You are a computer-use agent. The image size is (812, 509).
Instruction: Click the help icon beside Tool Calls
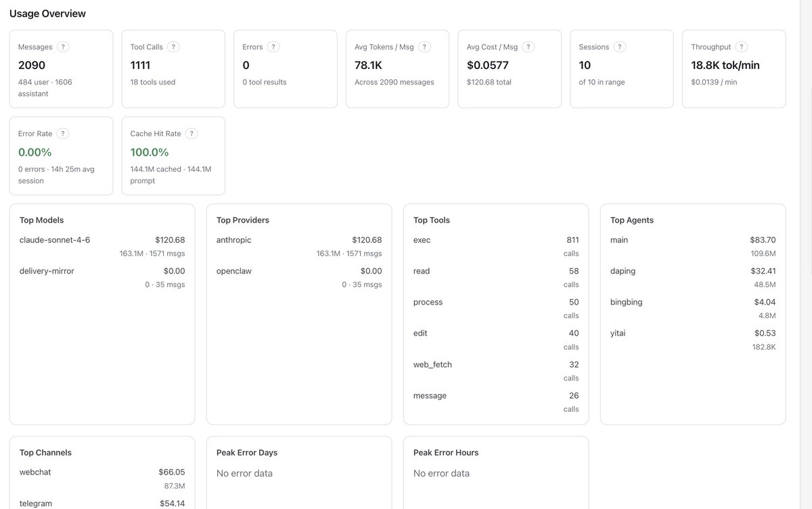(x=173, y=47)
